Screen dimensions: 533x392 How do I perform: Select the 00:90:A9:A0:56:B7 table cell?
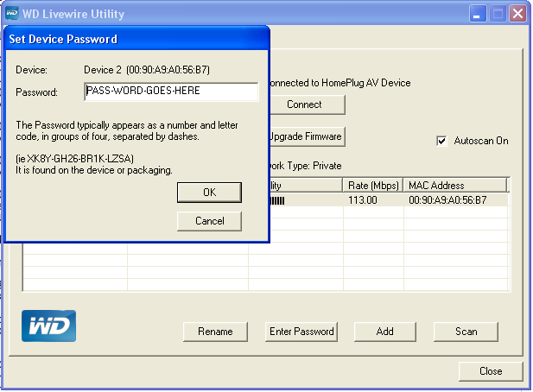[455, 200]
